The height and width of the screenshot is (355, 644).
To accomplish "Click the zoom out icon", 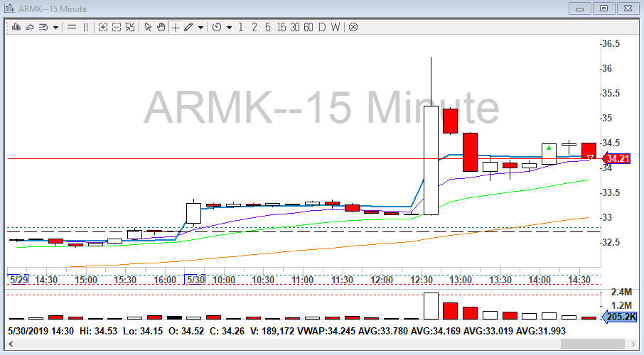I will (x=117, y=27).
